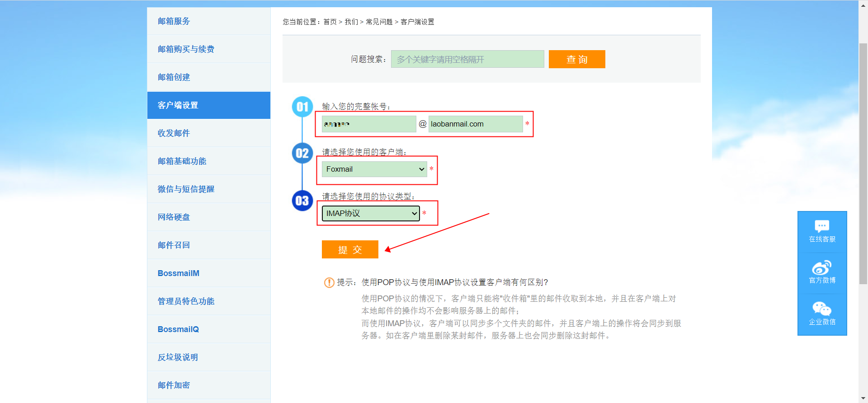Click the orange 查询 search button
The width and height of the screenshot is (868, 403).
point(577,59)
